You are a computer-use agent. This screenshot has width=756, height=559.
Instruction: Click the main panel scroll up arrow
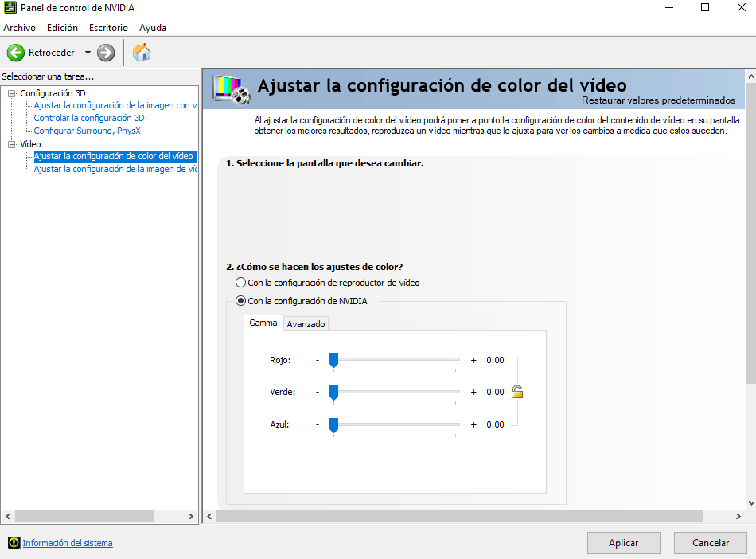point(750,76)
